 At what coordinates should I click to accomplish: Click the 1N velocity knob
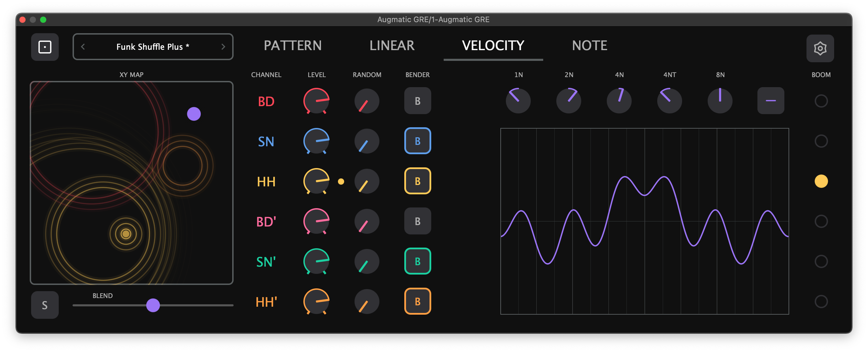pos(518,101)
